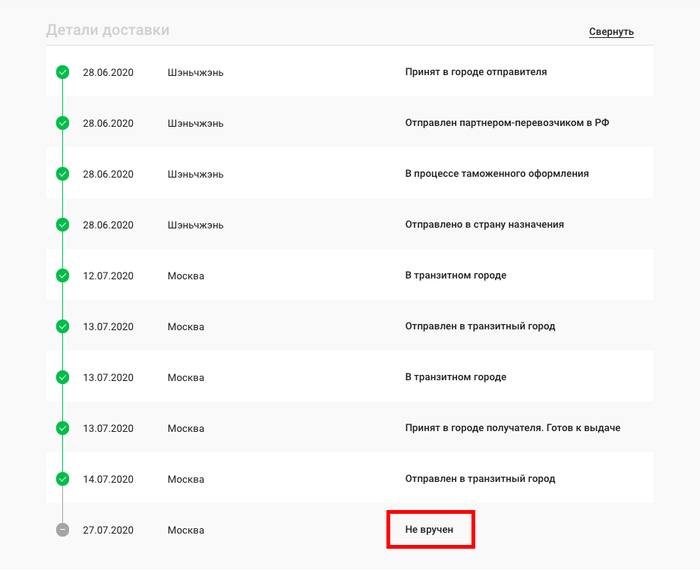Viewport: 700px width, 570px height.
Task: Click the green check beside "Принят в городе отправителя"
Action: click(62, 72)
